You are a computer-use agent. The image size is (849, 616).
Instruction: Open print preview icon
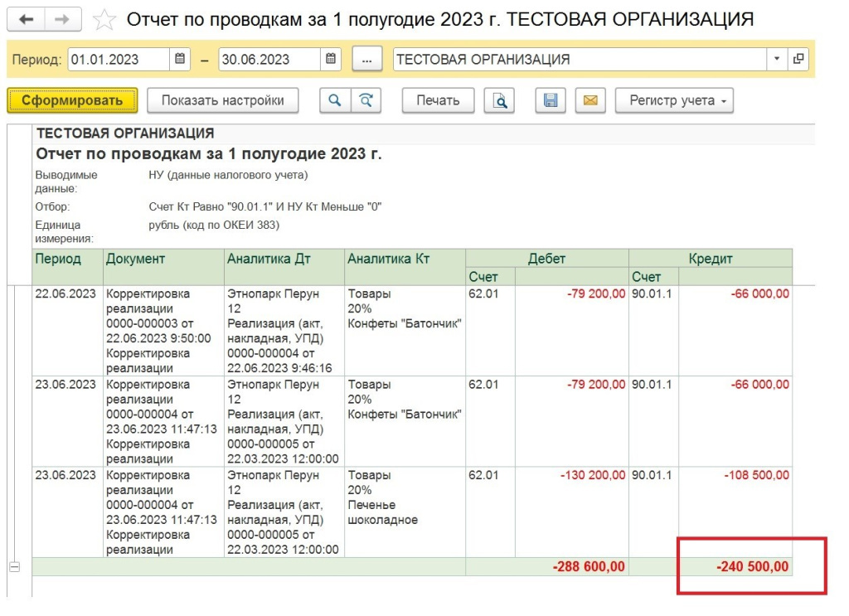[x=499, y=100]
